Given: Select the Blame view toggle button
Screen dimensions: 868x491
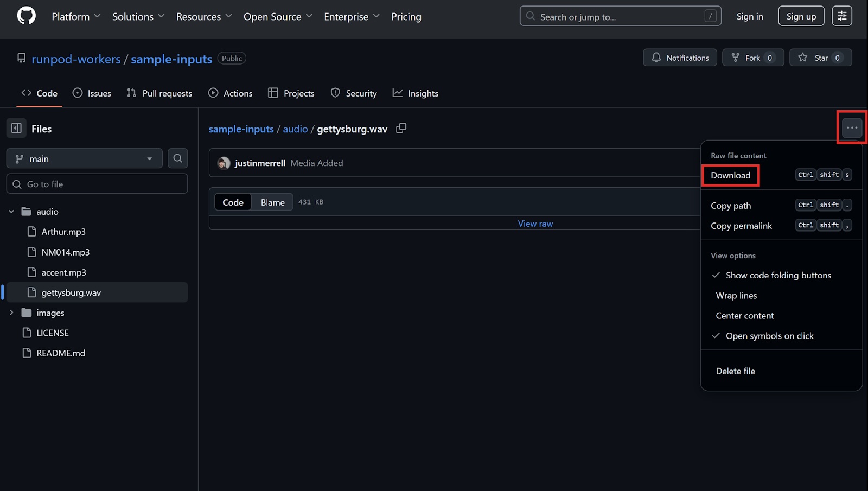Looking at the screenshot, I should 273,202.
